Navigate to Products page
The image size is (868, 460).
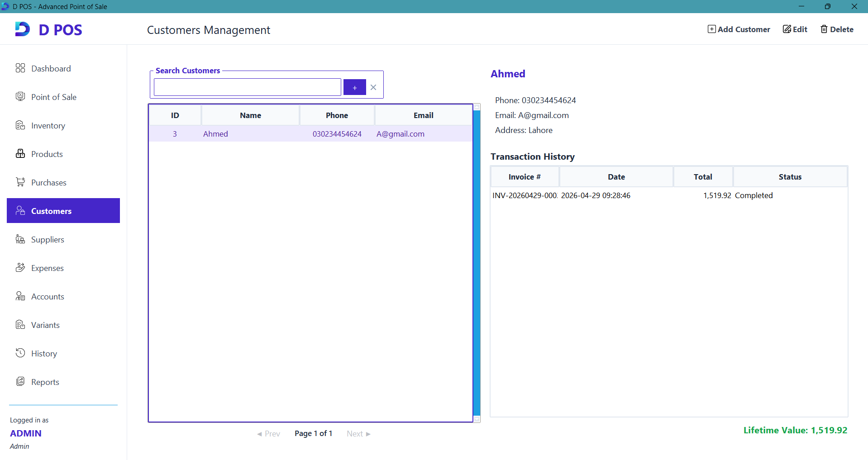click(63, 154)
